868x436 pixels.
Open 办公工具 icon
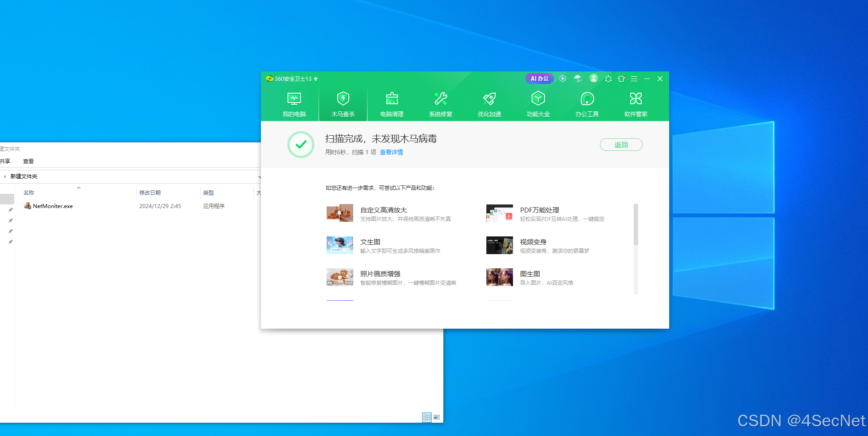[587, 98]
